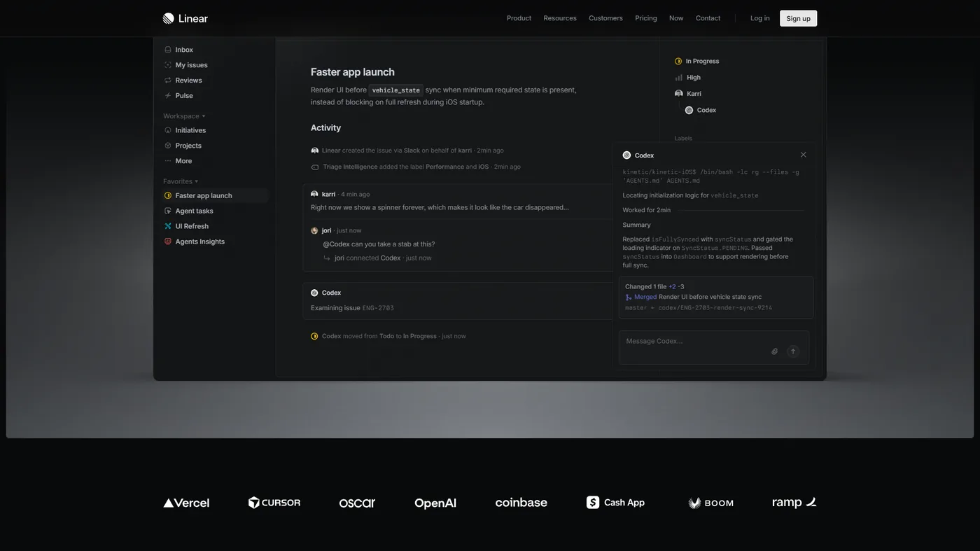Click the Labels heading in properties panel
The height and width of the screenshot is (551, 980).
click(683, 138)
